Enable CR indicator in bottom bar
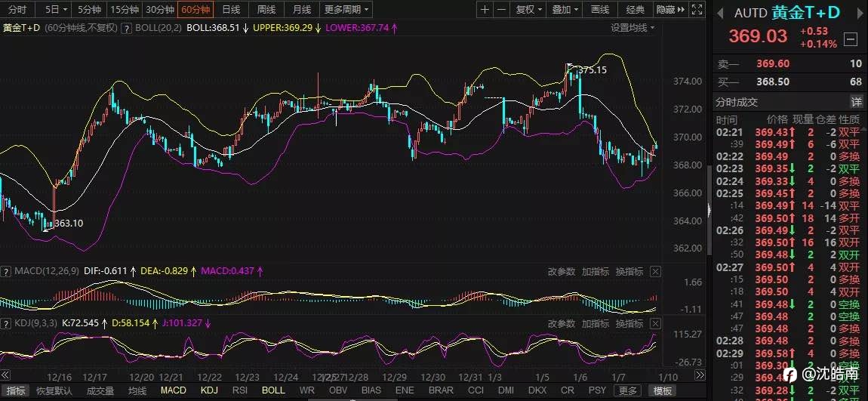868x401 pixels. [568, 390]
